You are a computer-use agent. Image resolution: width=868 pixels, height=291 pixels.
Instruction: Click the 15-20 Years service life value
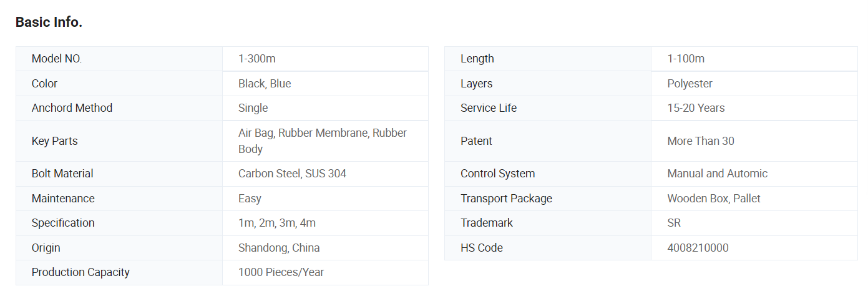(x=696, y=108)
